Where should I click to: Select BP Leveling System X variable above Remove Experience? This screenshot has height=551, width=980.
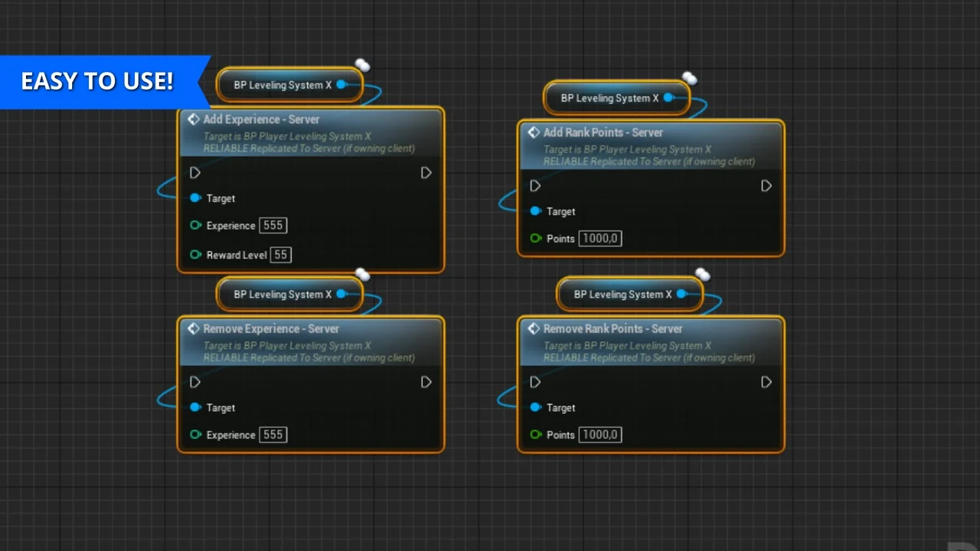(x=282, y=295)
